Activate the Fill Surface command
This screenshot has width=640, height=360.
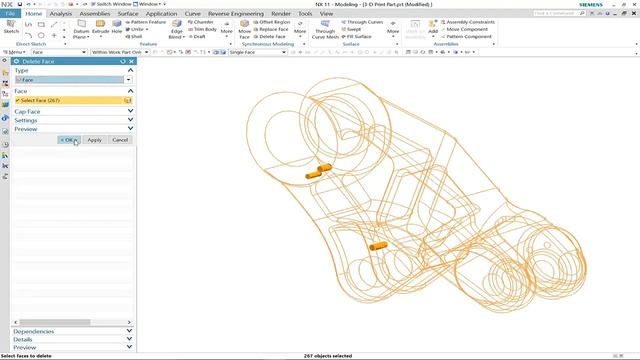356,36
